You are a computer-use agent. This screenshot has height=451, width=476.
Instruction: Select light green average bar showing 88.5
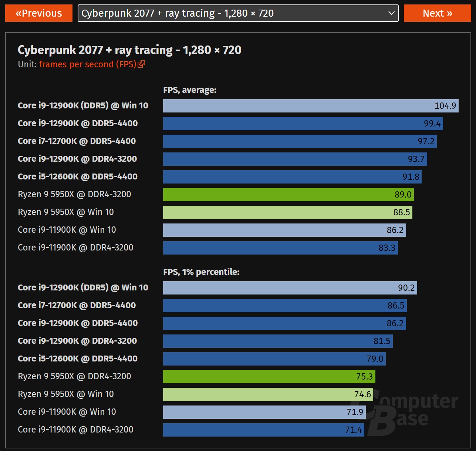(x=288, y=212)
